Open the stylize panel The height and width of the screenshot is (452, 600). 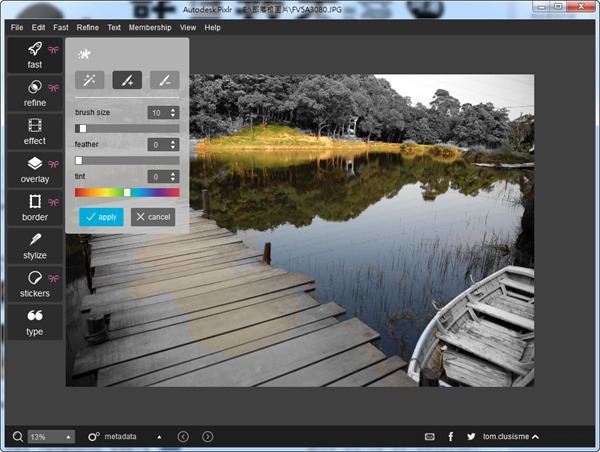click(x=35, y=246)
